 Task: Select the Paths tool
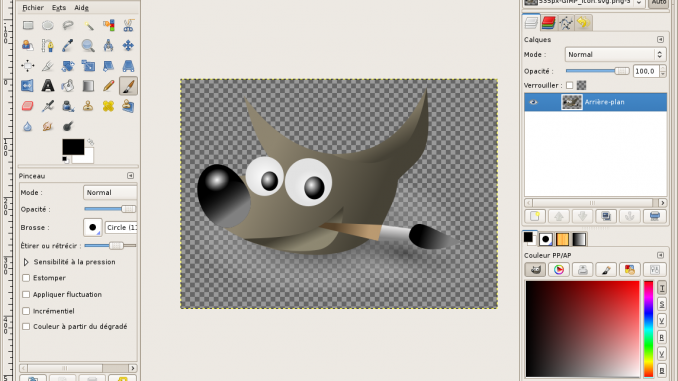(x=48, y=45)
